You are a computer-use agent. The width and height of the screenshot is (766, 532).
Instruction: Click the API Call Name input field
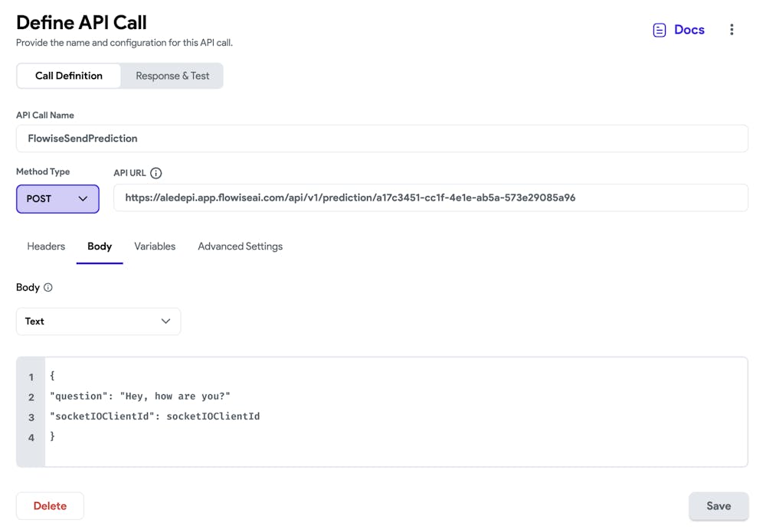381,139
